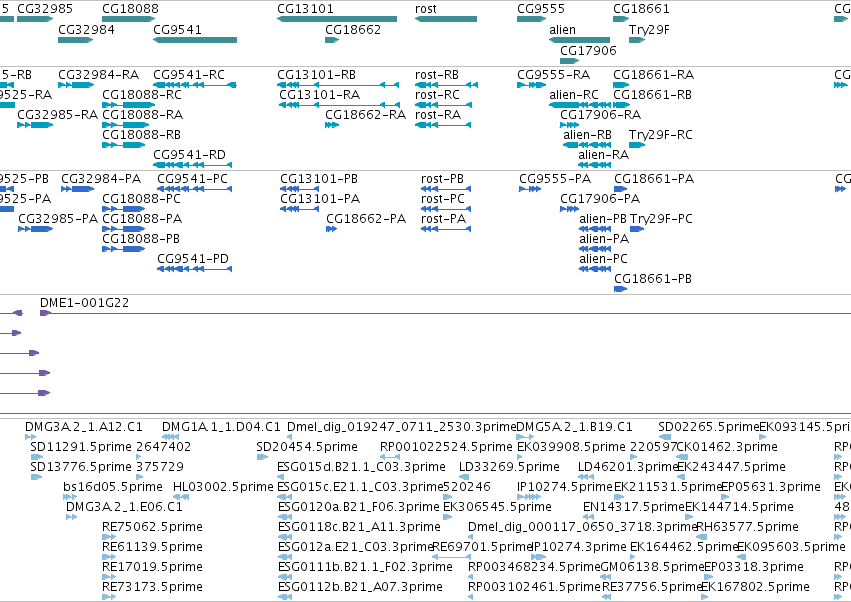The image size is (851, 602).
Task: Select transcript CG18662-RA
Action: tap(332, 125)
